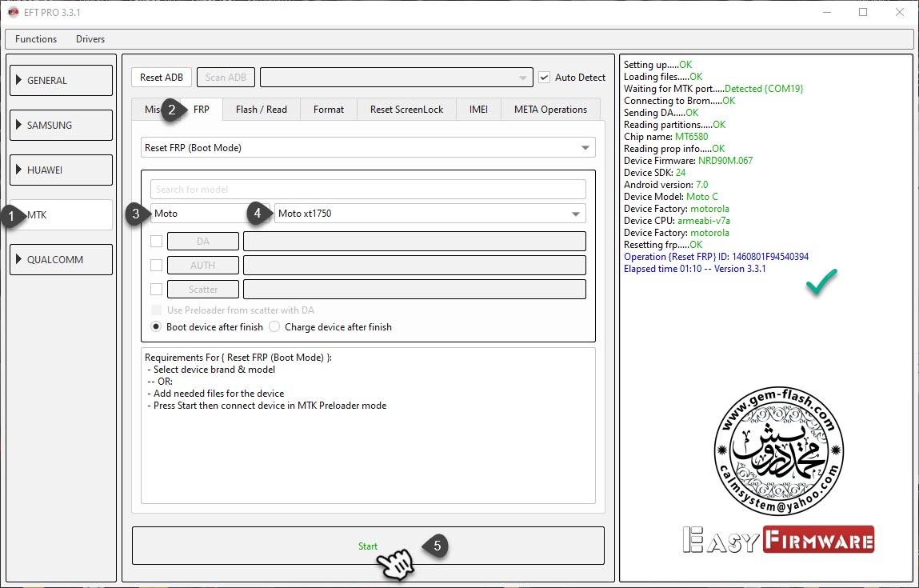Open the Functions menu
The height and width of the screenshot is (588, 919).
pyautogui.click(x=36, y=39)
